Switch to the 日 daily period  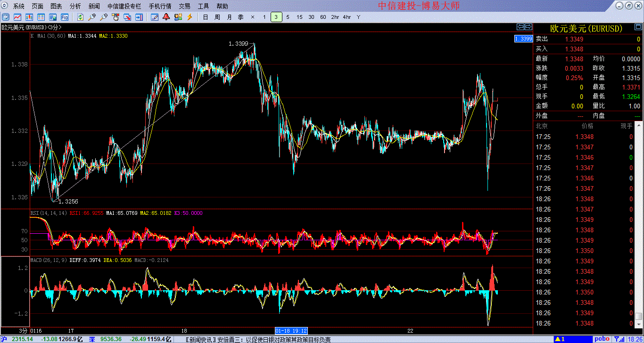click(205, 17)
